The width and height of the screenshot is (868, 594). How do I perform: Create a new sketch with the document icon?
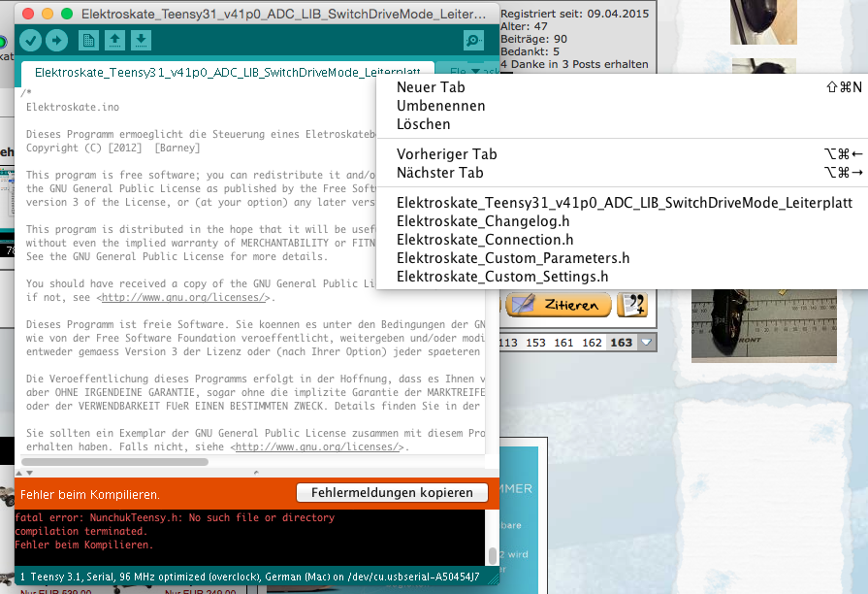click(x=88, y=40)
